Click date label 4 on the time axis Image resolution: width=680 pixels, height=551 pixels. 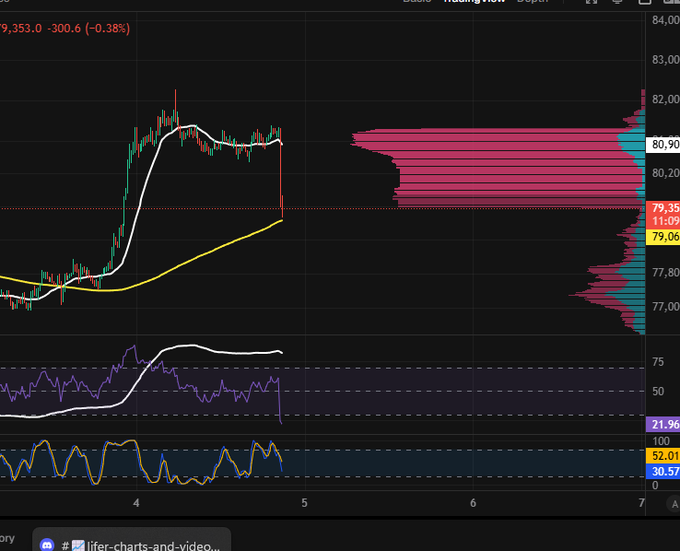pos(136,503)
